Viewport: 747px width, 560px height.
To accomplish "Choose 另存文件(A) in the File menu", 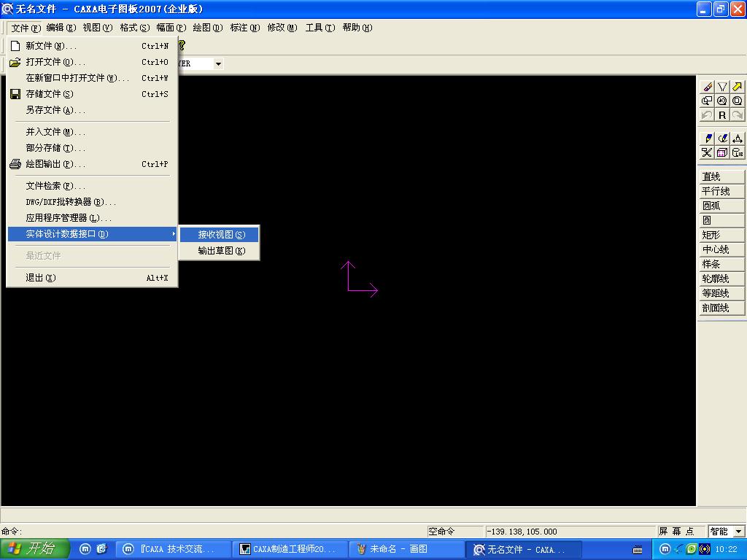I will [93, 111].
